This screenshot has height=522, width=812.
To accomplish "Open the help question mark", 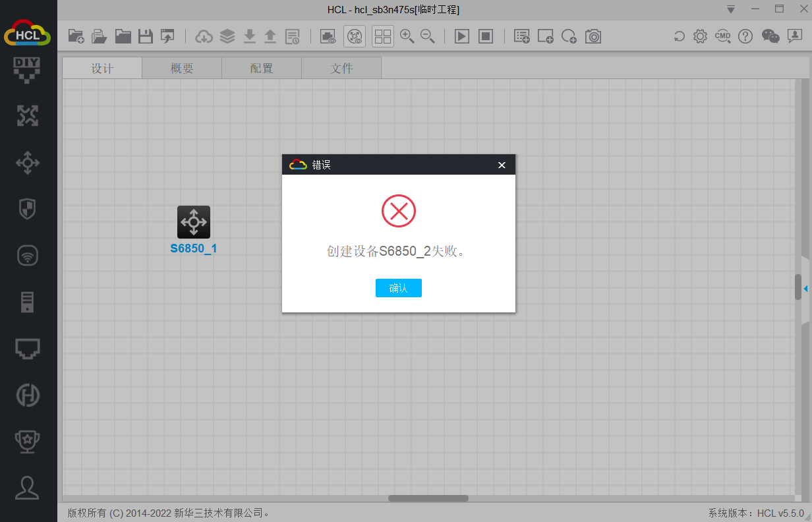I will (745, 36).
